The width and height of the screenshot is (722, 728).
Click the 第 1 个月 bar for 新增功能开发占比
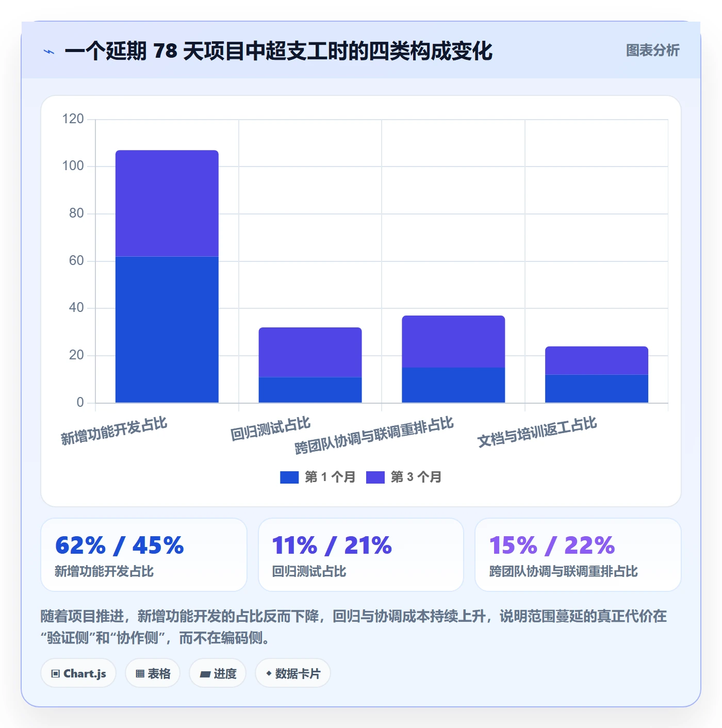pyautogui.click(x=167, y=329)
